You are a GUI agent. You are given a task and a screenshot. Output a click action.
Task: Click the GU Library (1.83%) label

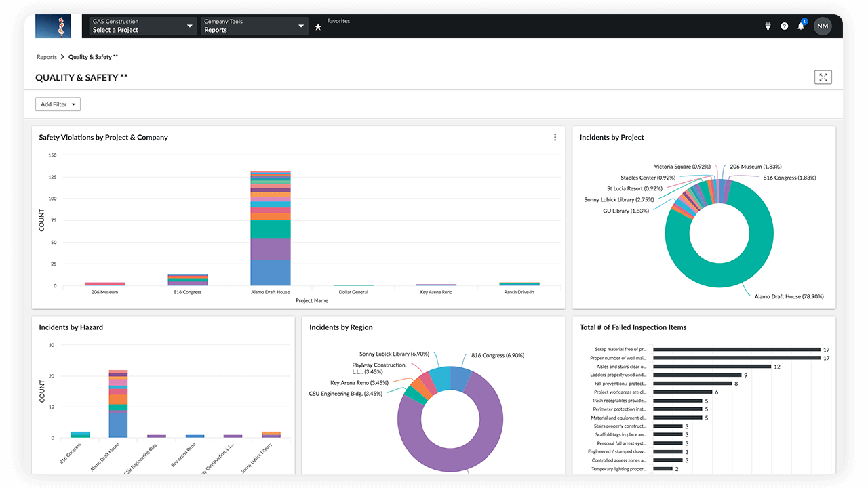point(626,211)
